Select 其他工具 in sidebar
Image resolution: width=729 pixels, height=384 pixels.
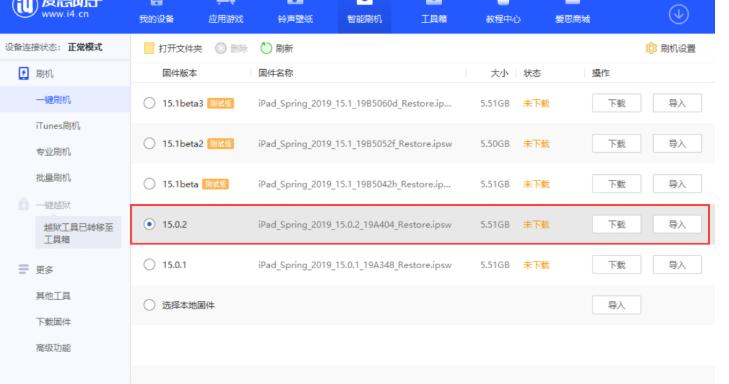[53, 296]
